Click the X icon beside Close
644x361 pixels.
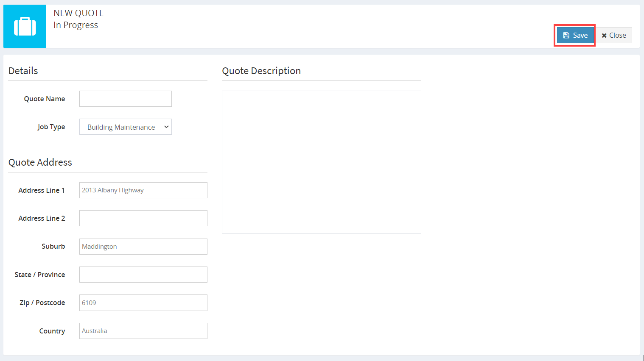pos(604,36)
